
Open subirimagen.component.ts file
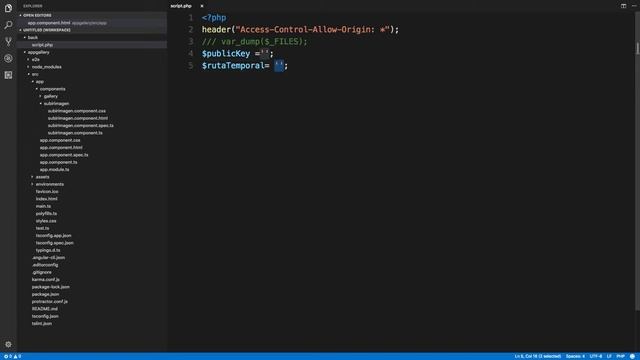click(x=75, y=133)
